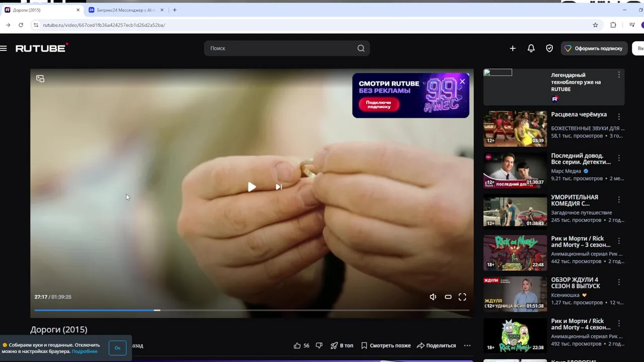Image resolution: width=644 pixels, height=362 pixels.
Task: Click the Дороги (2015) video title
Action: click(x=59, y=329)
